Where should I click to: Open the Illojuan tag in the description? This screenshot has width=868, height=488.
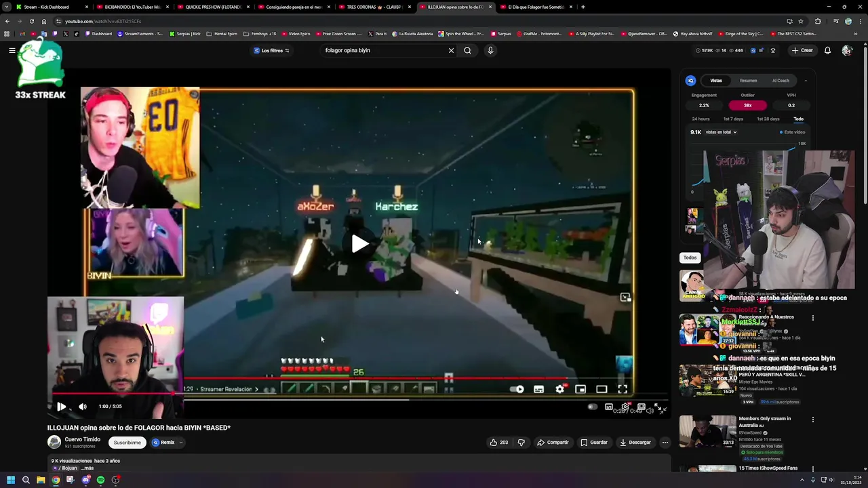coord(66,468)
